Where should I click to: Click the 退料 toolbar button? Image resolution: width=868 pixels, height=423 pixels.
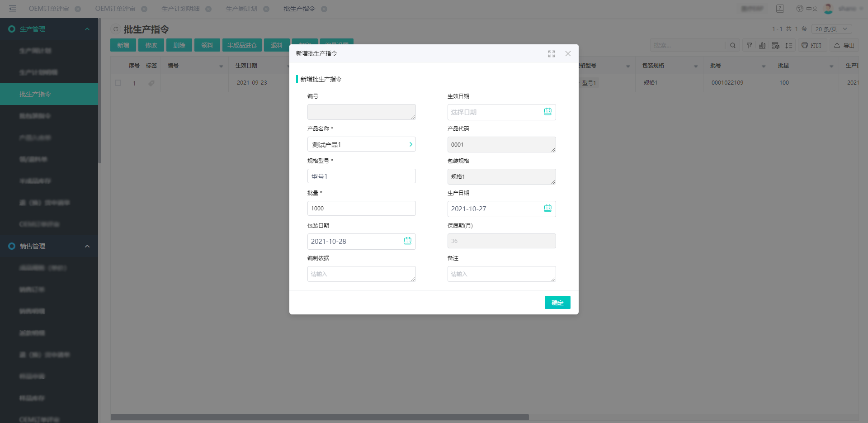coord(277,45)
